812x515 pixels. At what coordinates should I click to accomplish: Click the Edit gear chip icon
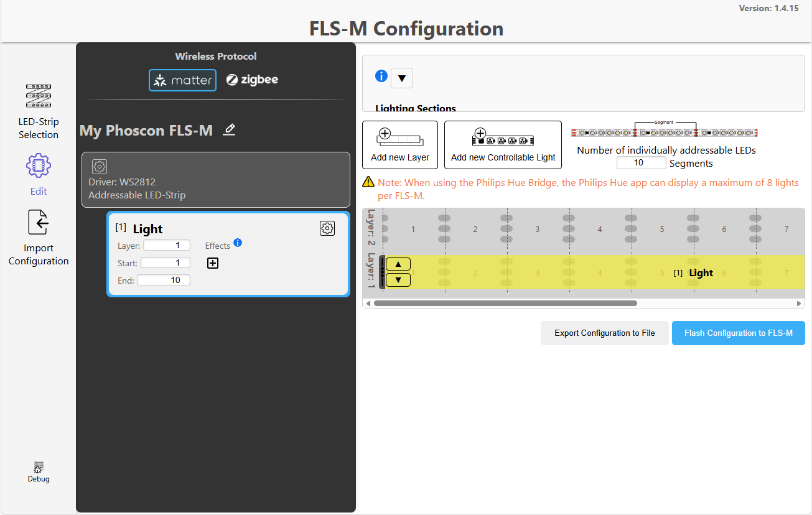[38, 165]
